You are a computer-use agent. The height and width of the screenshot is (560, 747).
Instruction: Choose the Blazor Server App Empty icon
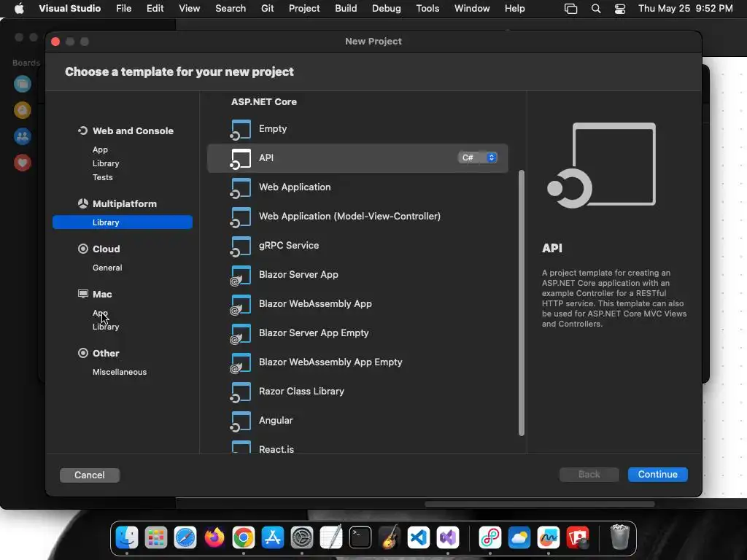click(241, 333)
